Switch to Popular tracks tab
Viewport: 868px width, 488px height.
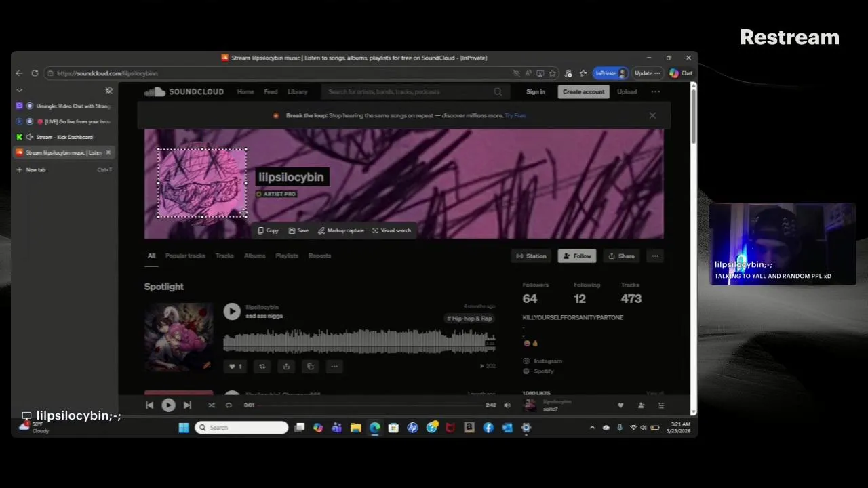(x=185, y=256)
